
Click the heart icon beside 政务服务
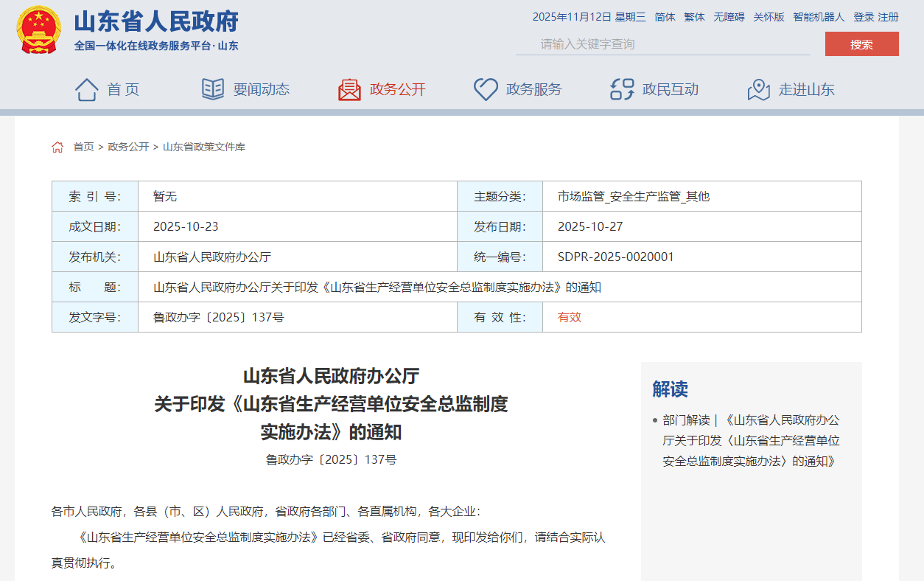[x=486, y=90]
